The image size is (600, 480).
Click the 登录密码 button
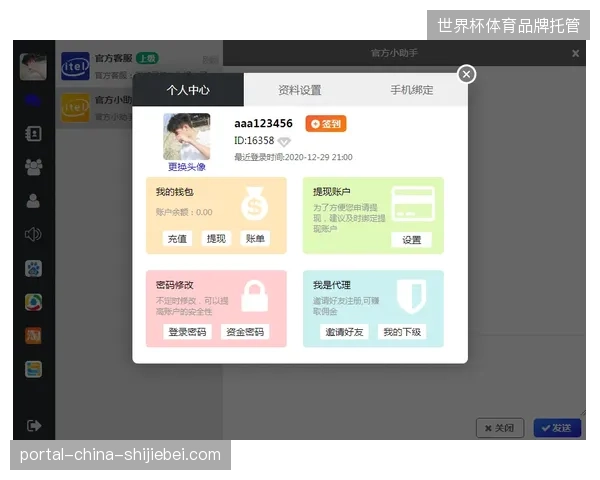pyautogui.click(x=187, y=332)
